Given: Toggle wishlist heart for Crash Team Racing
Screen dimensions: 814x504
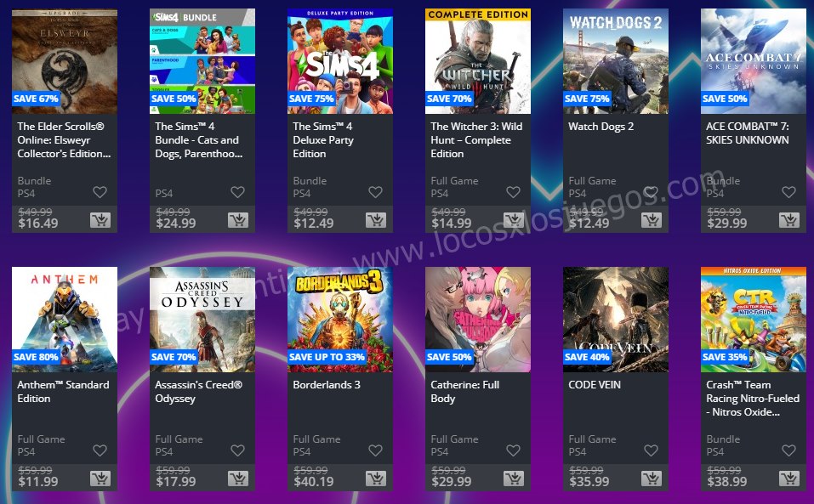Looking at the screenshot, I should click(788, 450).
